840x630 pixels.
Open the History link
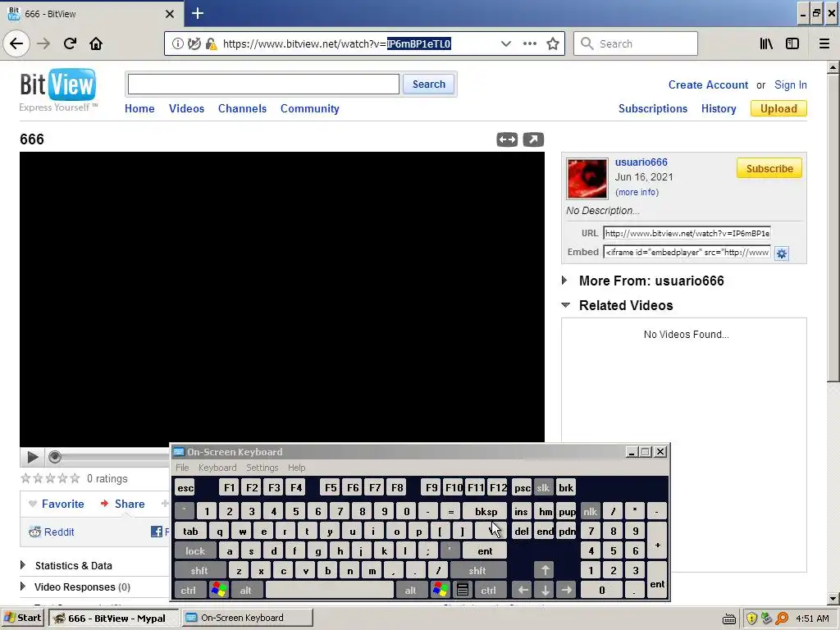coord(719,109)
